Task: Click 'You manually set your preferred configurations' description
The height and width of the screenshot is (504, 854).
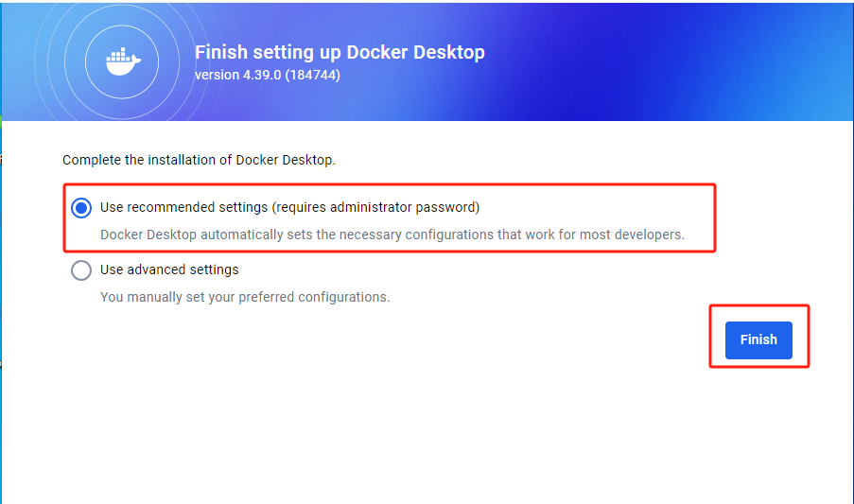Action: [x=245, y=297]
